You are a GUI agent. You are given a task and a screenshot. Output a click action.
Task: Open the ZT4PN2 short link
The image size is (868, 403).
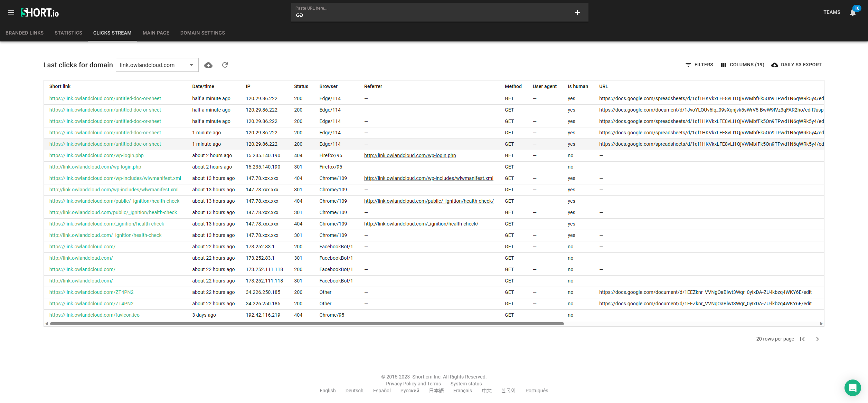click(92, 292)
